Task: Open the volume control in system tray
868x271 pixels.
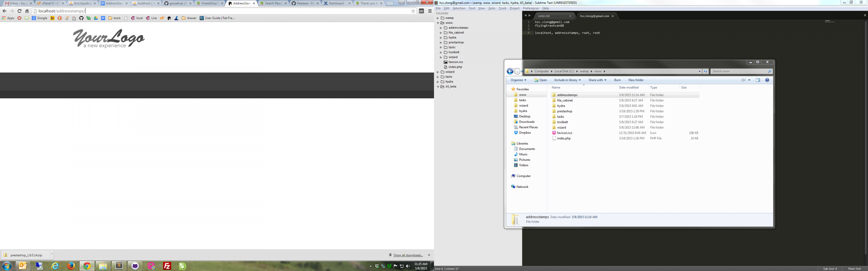Action: (408, 266)
